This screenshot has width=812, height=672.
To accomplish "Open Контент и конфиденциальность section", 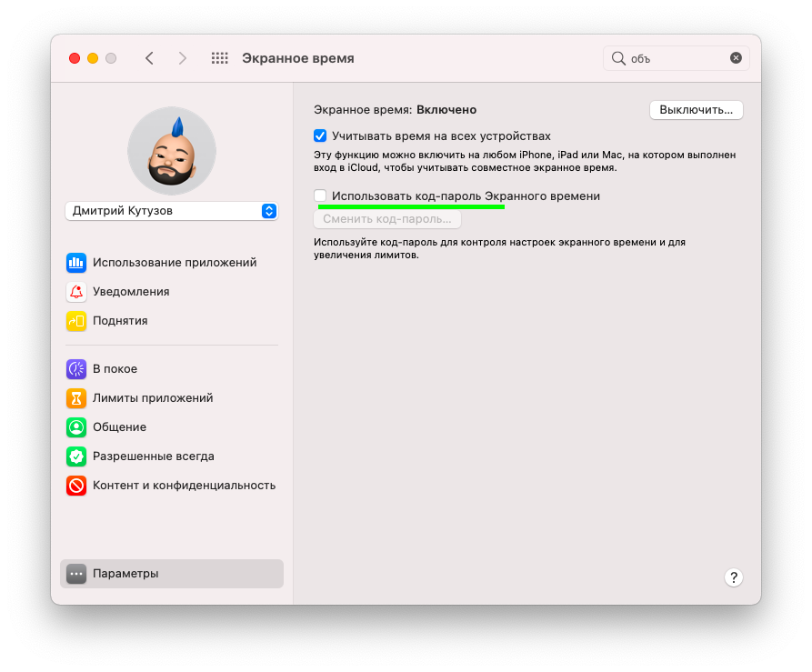I will point(172,486).
